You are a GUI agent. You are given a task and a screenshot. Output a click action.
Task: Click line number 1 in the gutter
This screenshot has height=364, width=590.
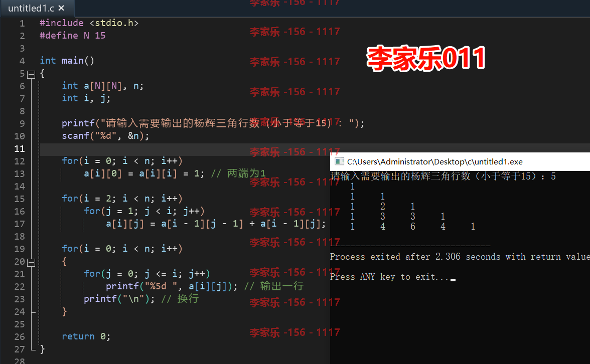click(x=22, y=23)
